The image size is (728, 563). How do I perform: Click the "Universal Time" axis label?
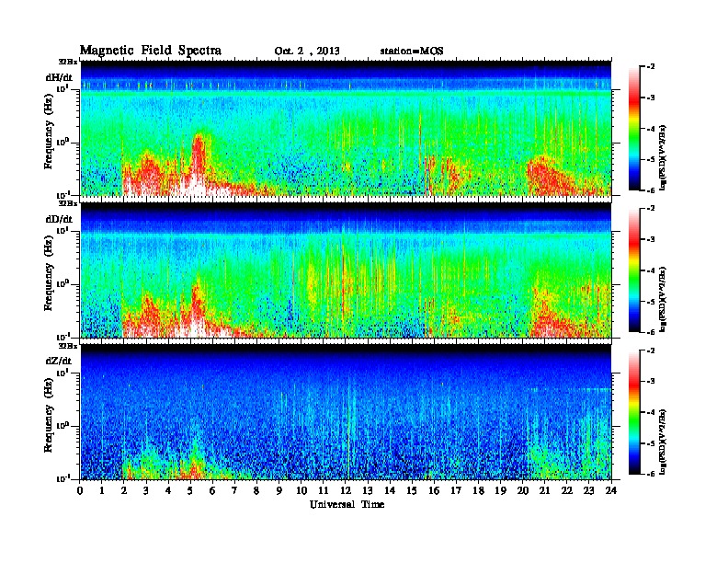coord(347,504)
